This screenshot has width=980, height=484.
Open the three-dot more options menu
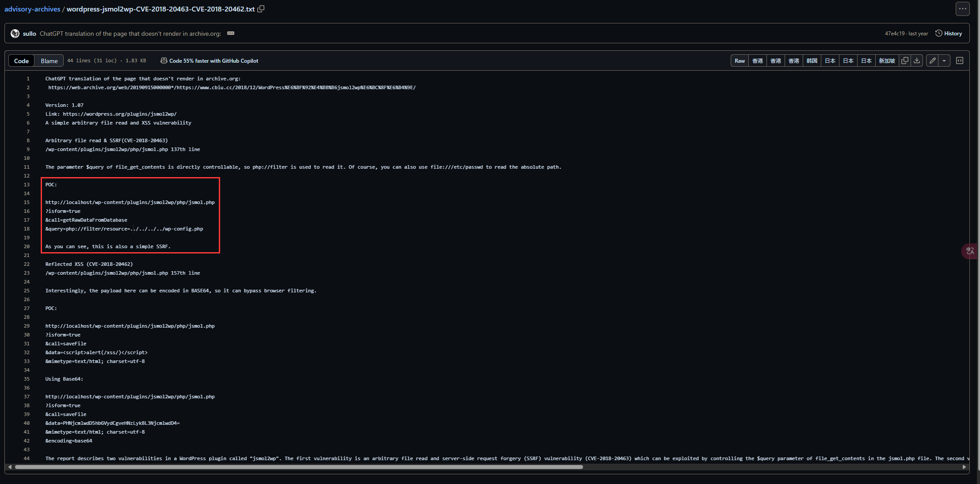click(x=962, y=9)
